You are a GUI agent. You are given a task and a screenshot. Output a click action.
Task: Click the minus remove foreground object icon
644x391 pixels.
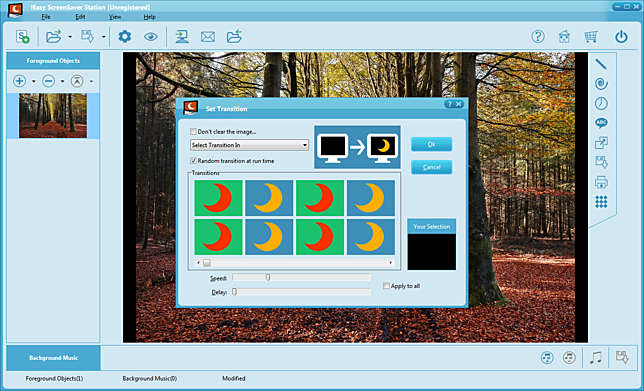click(48, 81)
